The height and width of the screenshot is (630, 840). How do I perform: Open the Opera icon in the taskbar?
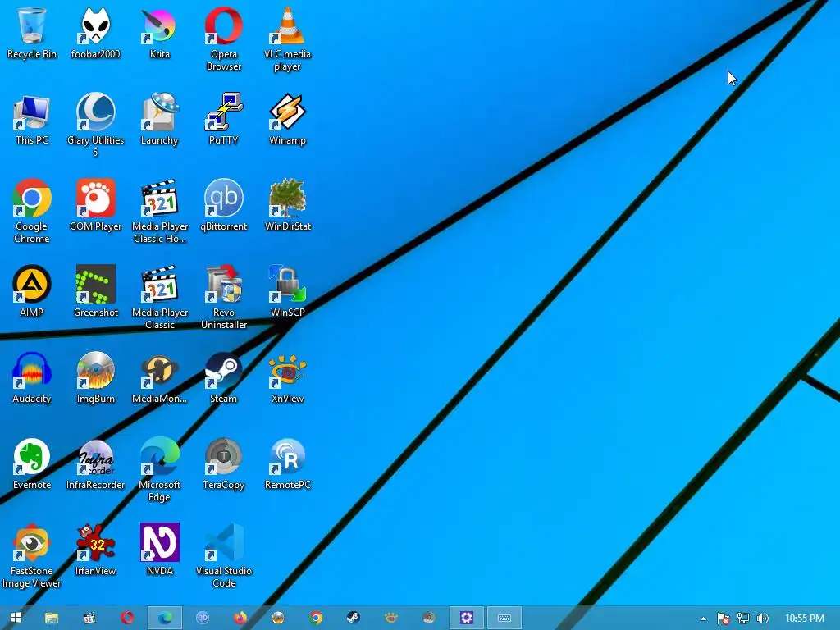point(127,618)
